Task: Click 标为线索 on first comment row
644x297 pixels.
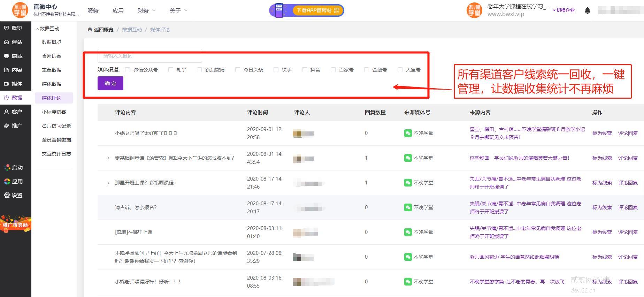Action: pyautogui.click(x=602, y=133)
